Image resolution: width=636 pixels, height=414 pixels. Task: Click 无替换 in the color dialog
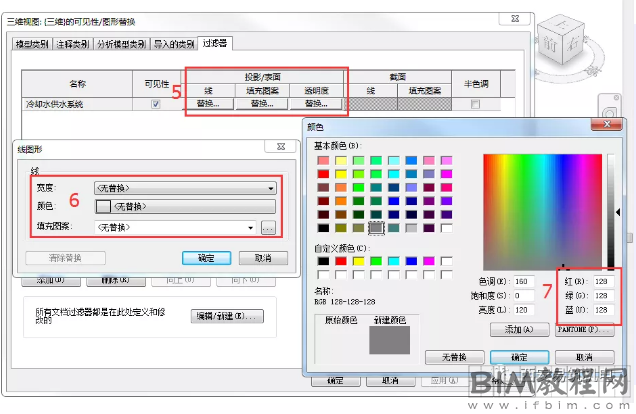[455, 357]
